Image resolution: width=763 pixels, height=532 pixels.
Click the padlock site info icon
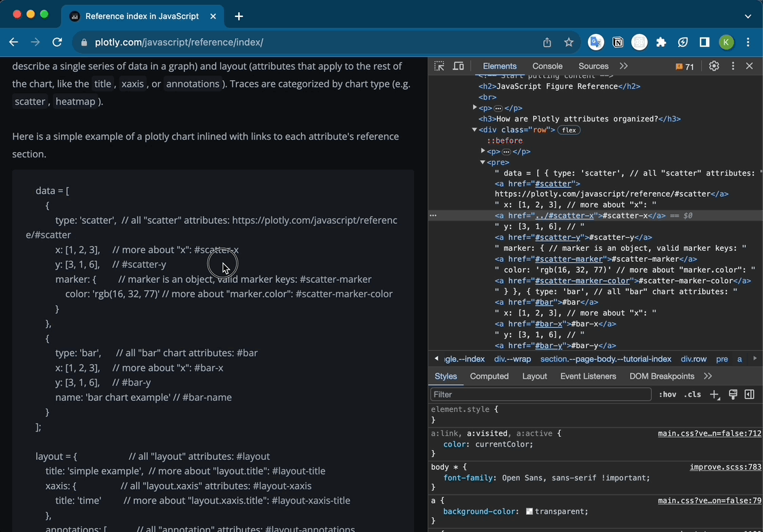84,43
